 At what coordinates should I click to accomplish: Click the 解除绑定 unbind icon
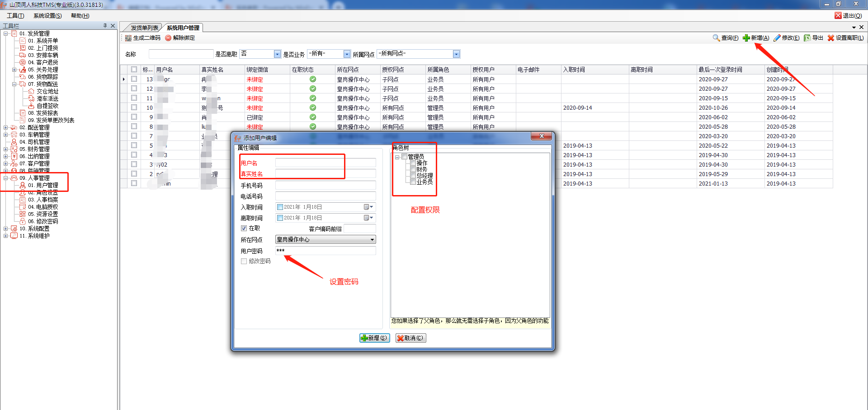pyautogui.click(x=168, y=38)
